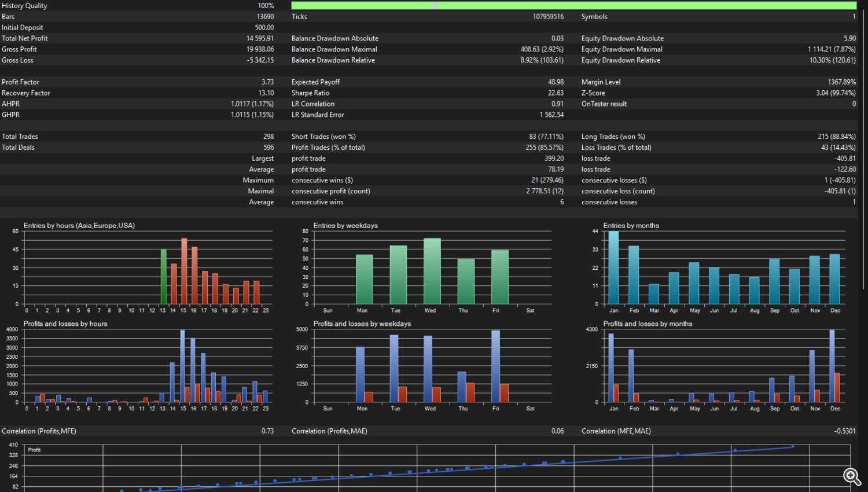Click the LR Standard Error value 1 562.54
The height and width of the screenshot is (492, 868).
tap(551, 115)
